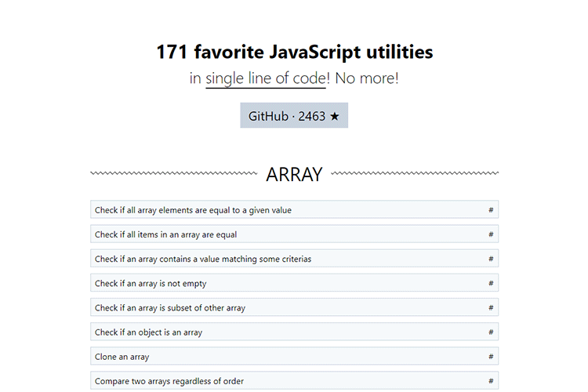Open the 'Clone an array' snippet
The width and height of the screenshot is (588, 392).
coord(122,357)
